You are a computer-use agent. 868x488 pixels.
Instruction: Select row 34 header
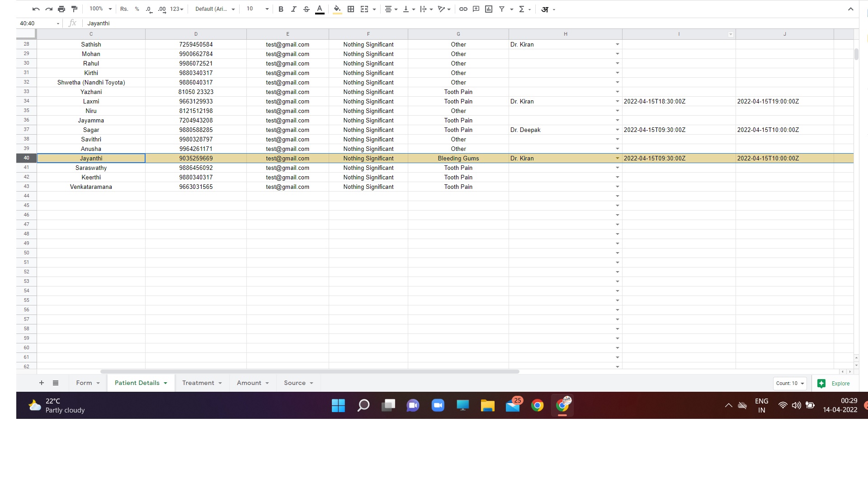26,101
